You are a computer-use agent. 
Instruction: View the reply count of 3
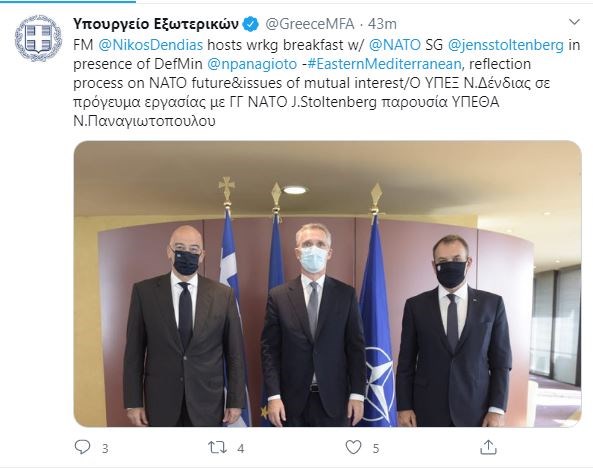[105, 449]
